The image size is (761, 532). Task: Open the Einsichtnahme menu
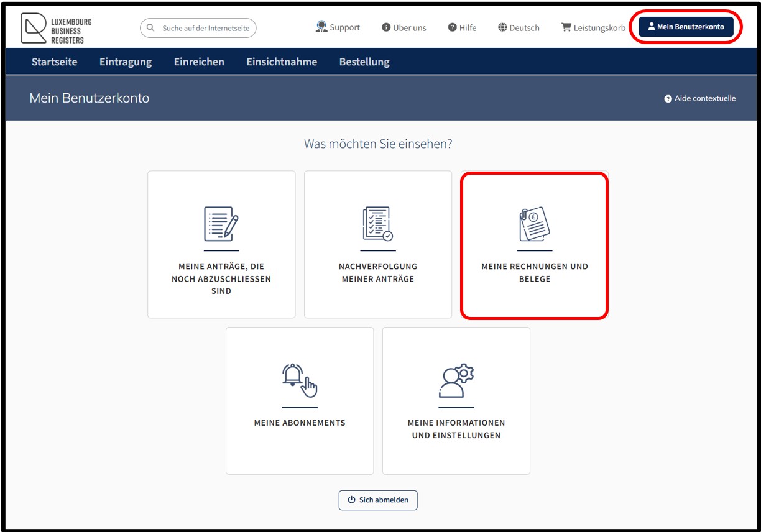click(282, 62)
